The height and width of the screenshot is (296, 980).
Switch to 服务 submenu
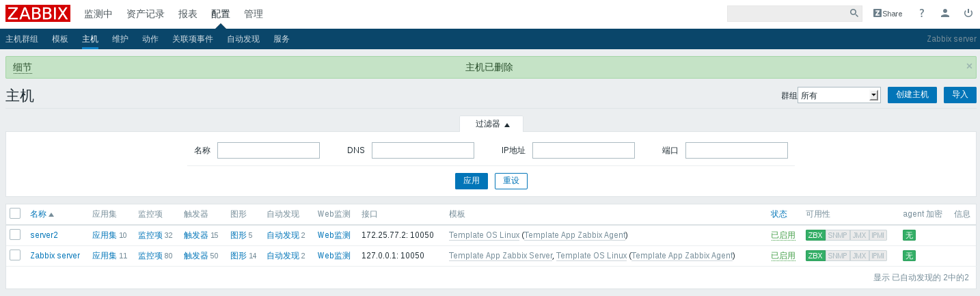click(282, 39)
